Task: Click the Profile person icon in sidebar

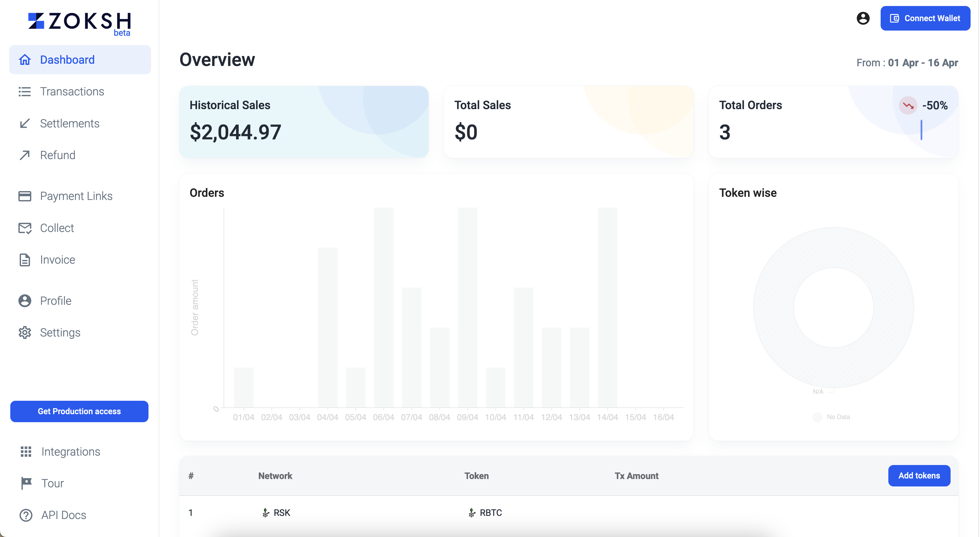Action: tap(25, 301)
